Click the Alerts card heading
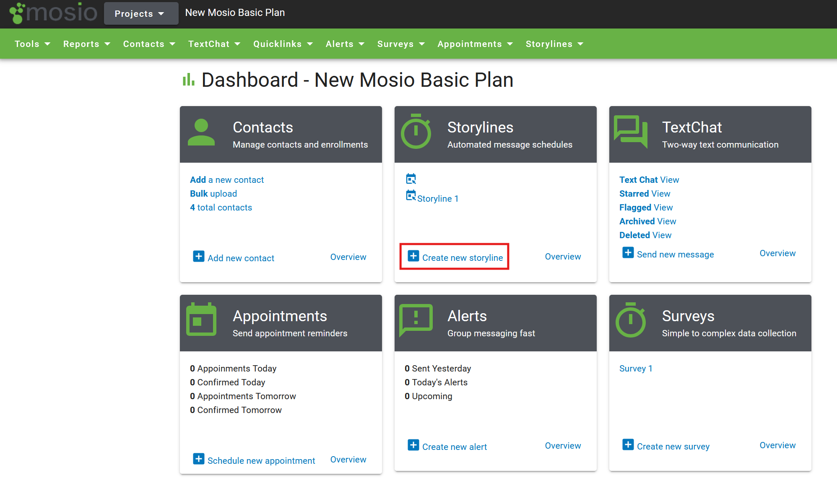This screenshot has height=504, width=837. point(467,316)
